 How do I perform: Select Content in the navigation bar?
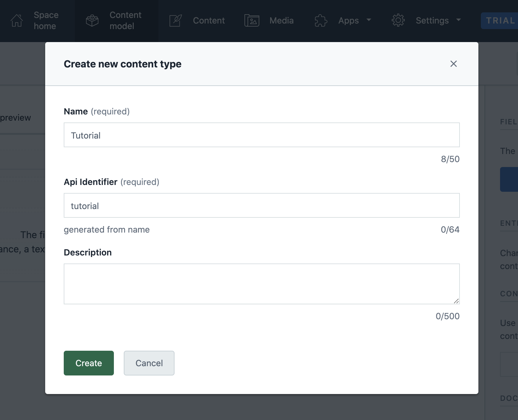click(209, 20)
